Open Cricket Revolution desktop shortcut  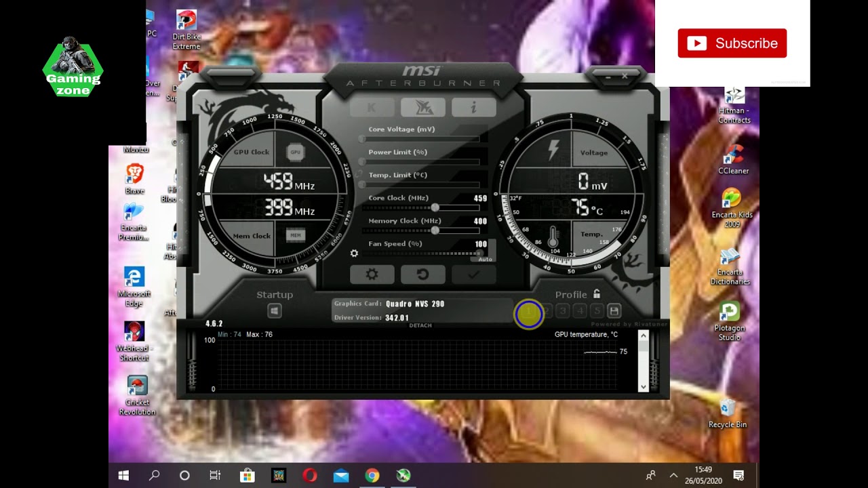pos(137,396)
